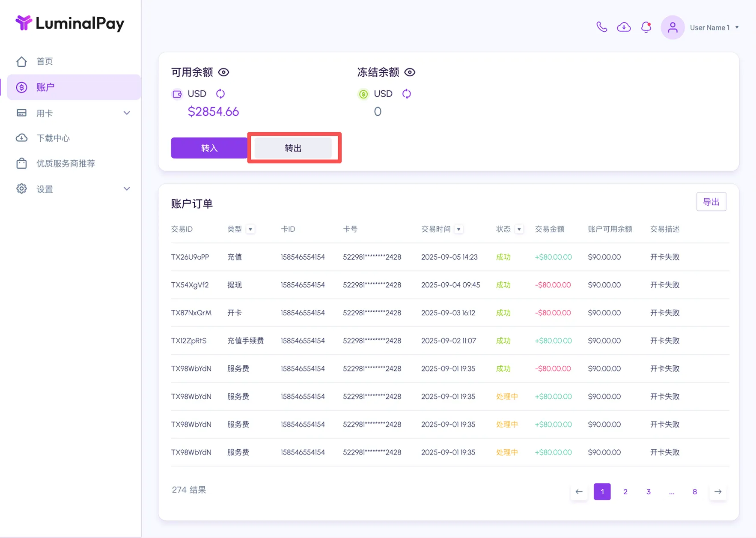Expand the 设置 submenu chevron

[127, 189]
